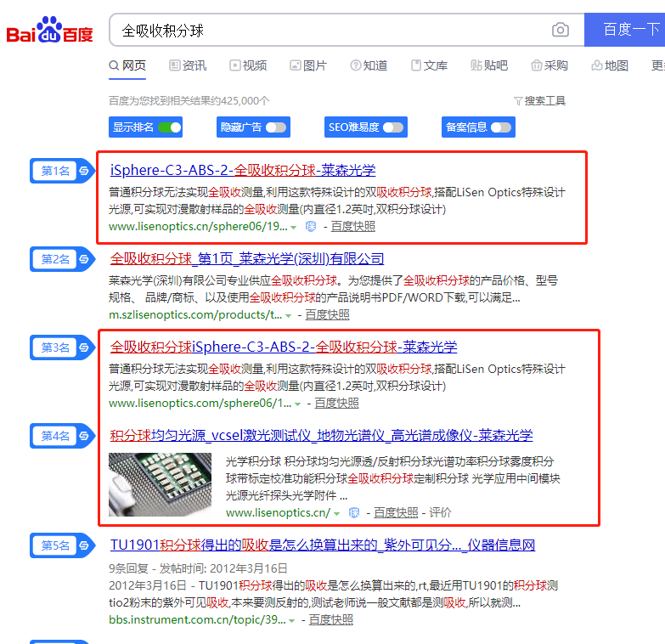
Task: Open 百度快照 for bbs.instrument.com.cn result
Action: point(331,620)
